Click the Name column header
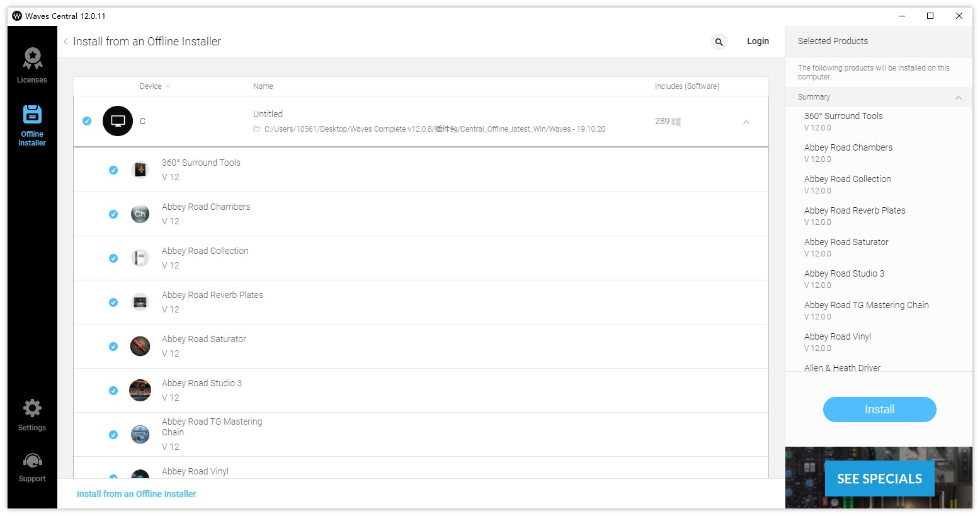 coord(263,86)
